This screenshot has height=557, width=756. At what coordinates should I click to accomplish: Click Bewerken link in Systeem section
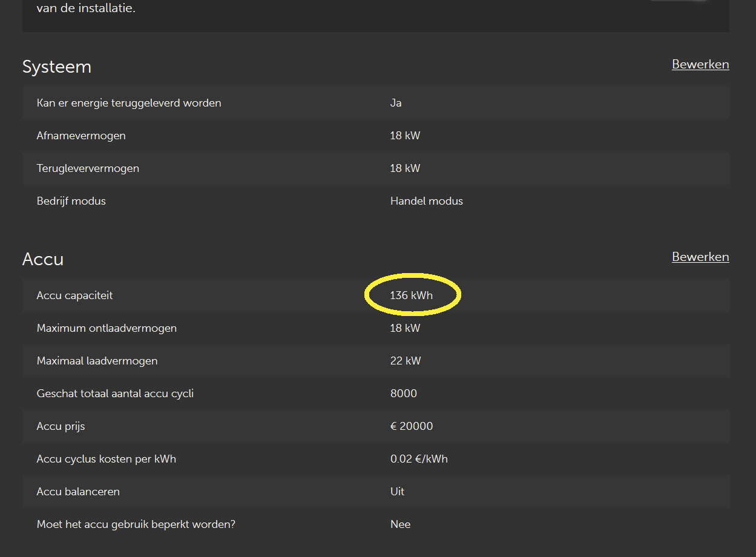pyautogui.click(x=700, y=64)
